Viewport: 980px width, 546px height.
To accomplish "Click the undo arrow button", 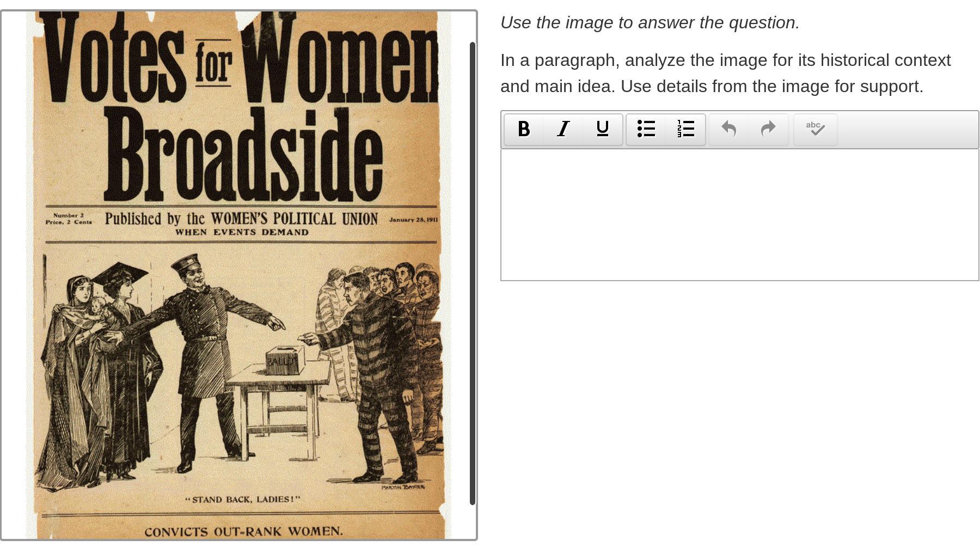I will tap(728, 129).
